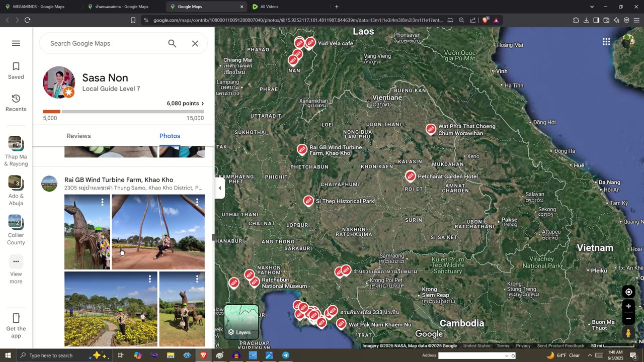Click the page zoom icon in the address bar
This screenshot has width=644, height=362.
461,20
